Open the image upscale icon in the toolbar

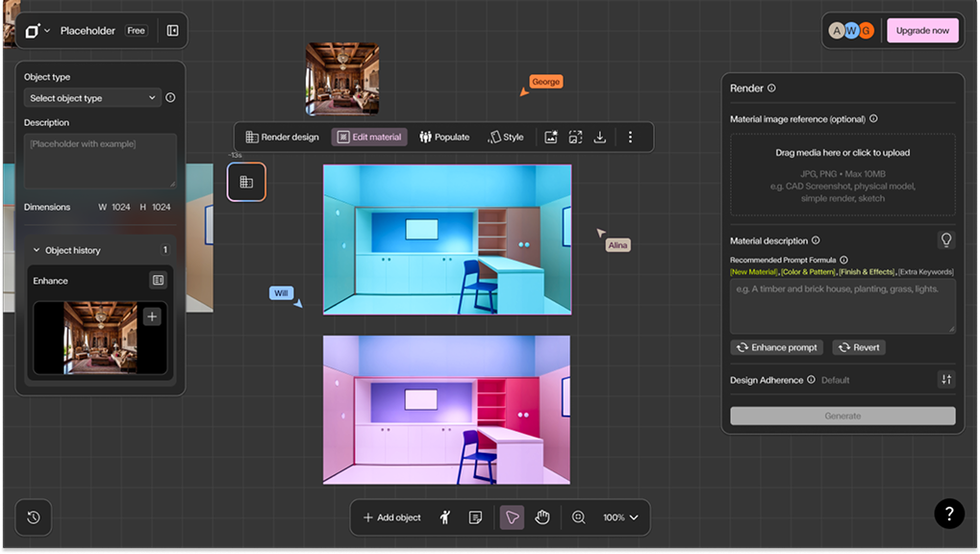[x=575, y=137]
